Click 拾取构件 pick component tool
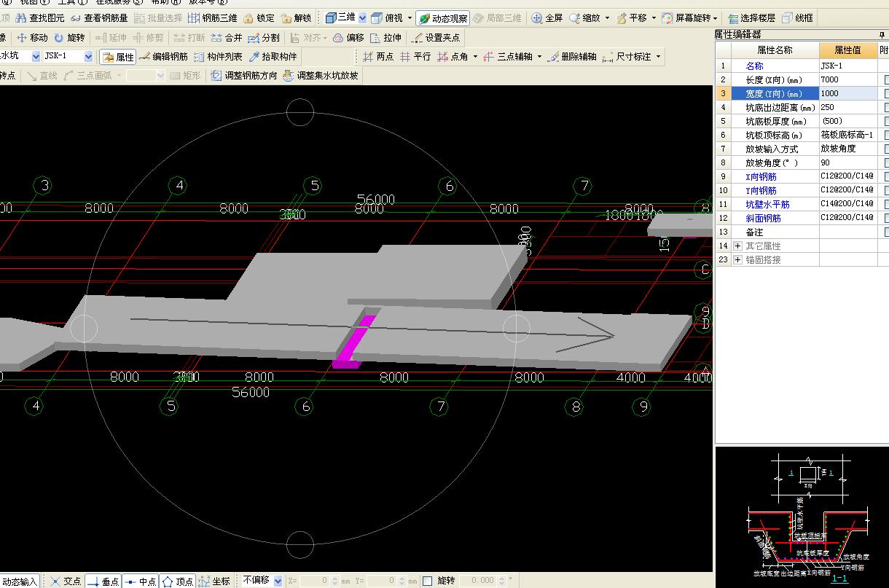Image resolution: width=889 pixels, height=588 pixels. [273, 56]
